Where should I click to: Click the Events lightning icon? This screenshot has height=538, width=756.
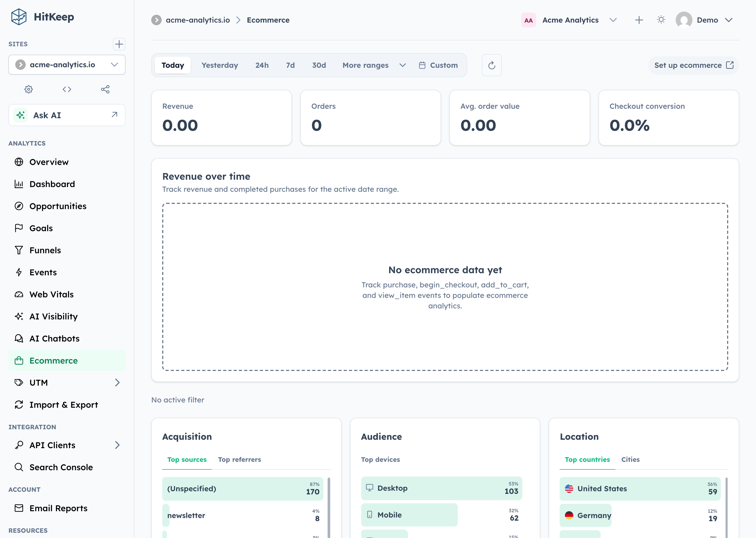pyautogui.click(x=19, y=272)
